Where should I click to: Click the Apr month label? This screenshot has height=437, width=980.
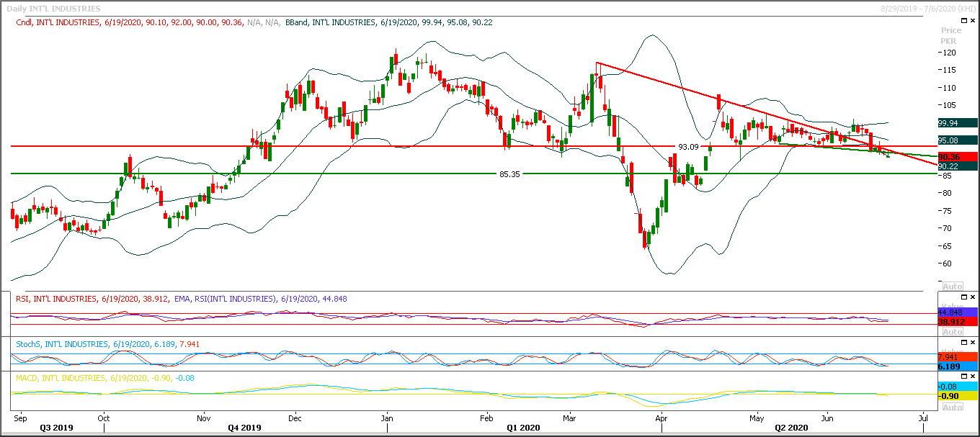pyautogui.click(x=661, y=417)
